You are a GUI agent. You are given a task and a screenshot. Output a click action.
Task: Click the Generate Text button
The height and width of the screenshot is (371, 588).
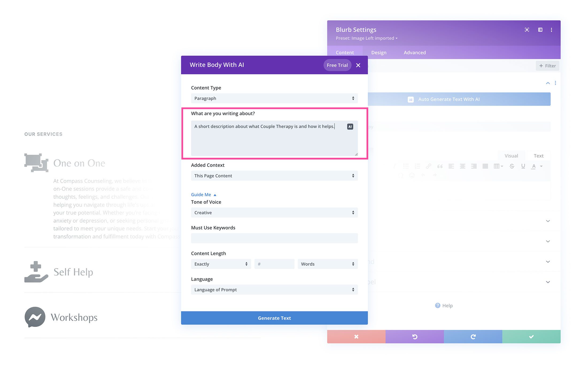(274, 318)
